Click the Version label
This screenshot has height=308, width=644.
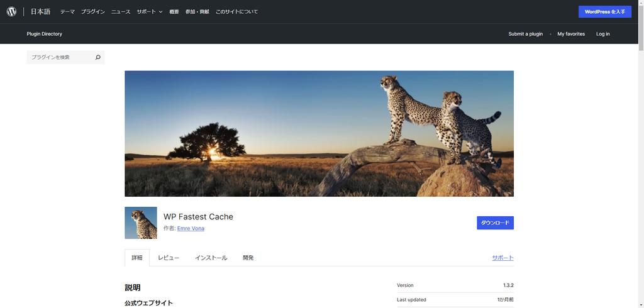click(x=405, y=285)
